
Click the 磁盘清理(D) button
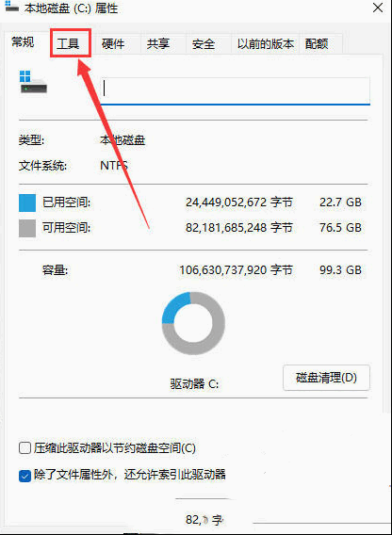(x=326, y=378)
